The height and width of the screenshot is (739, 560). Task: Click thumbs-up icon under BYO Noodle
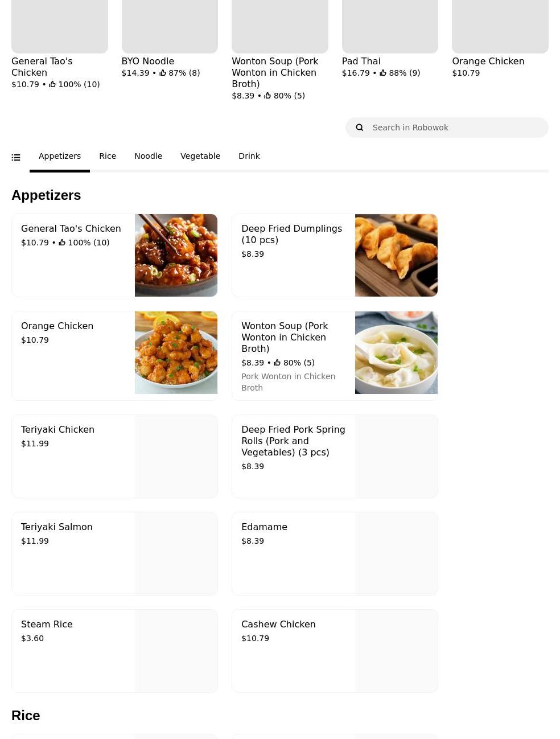pyautogui.click(x=163, y=73)
